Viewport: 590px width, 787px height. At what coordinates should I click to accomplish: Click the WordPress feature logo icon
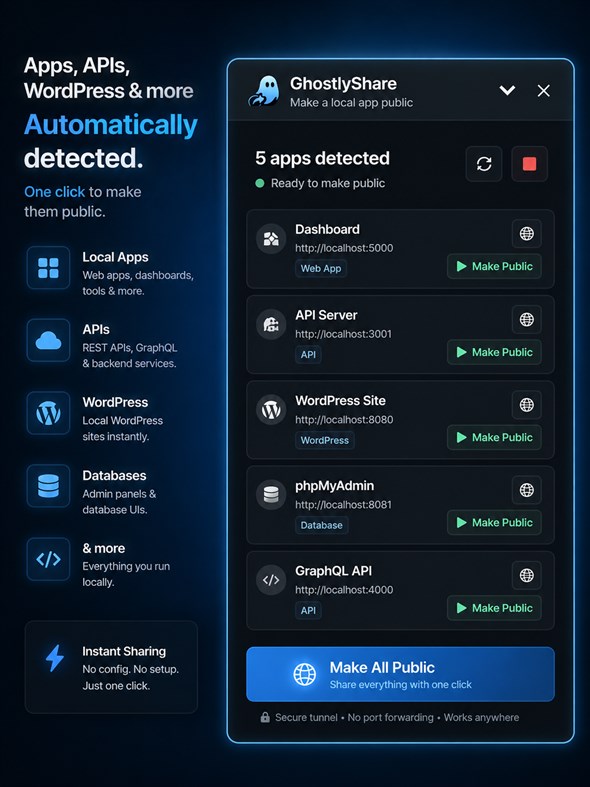point(48,413)
